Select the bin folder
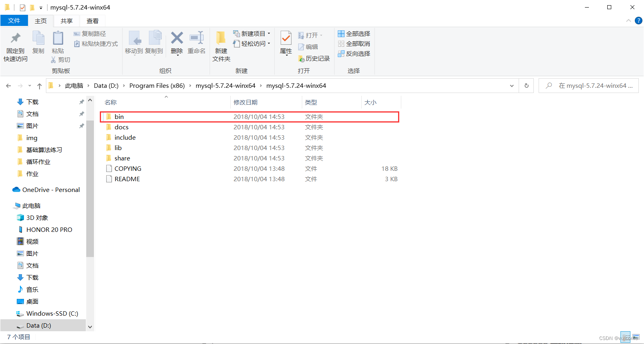The image size is (644, 344). pyautogui.click(x=250, y=117)
